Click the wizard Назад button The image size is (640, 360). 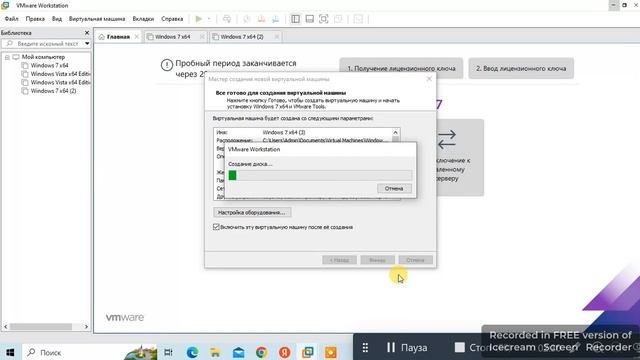point(339,260)
